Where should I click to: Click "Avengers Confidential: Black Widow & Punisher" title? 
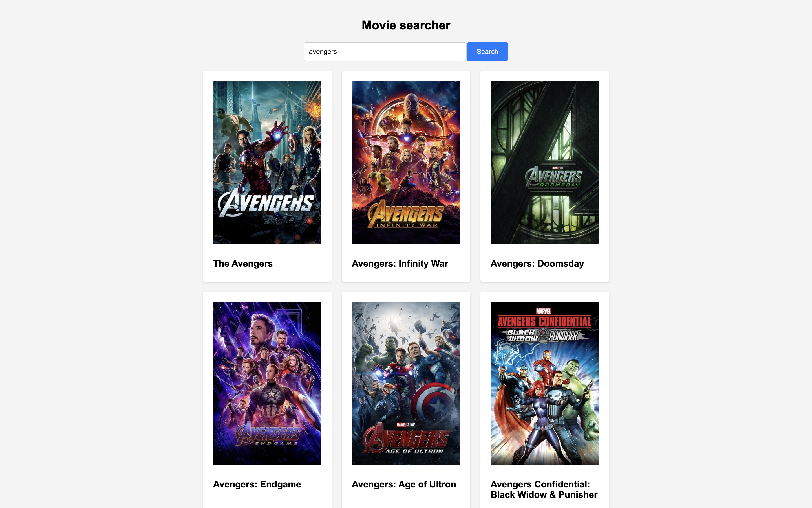[544, 489]
